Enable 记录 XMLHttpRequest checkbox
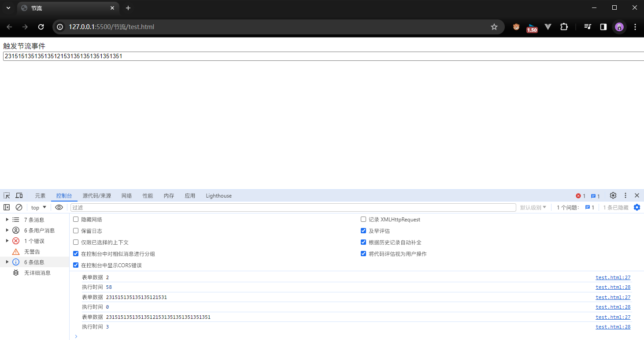The width and height of the screenshot is (644, 340). click(x=363, y=219)
